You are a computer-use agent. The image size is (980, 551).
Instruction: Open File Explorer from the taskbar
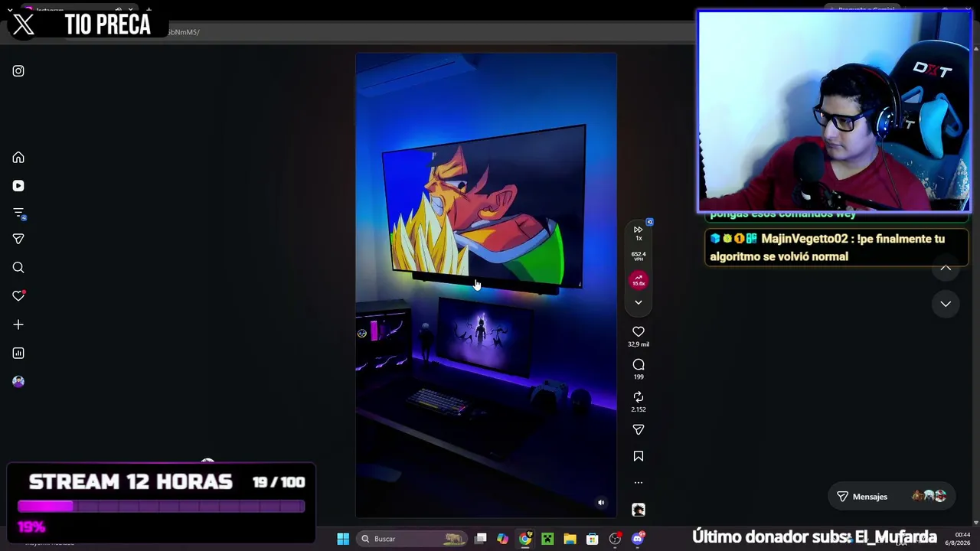tap(570, 539)
